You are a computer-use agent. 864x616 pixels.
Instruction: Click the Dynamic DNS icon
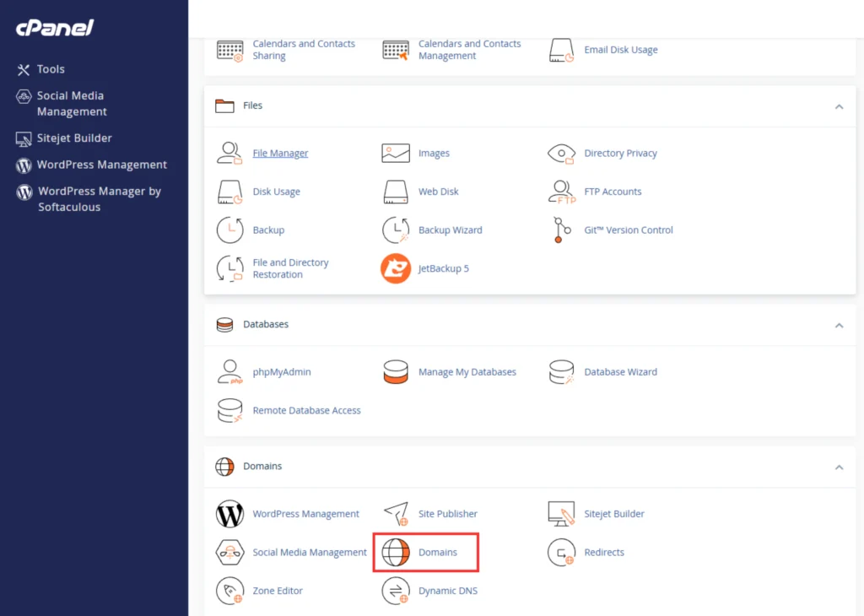point(396,592)
